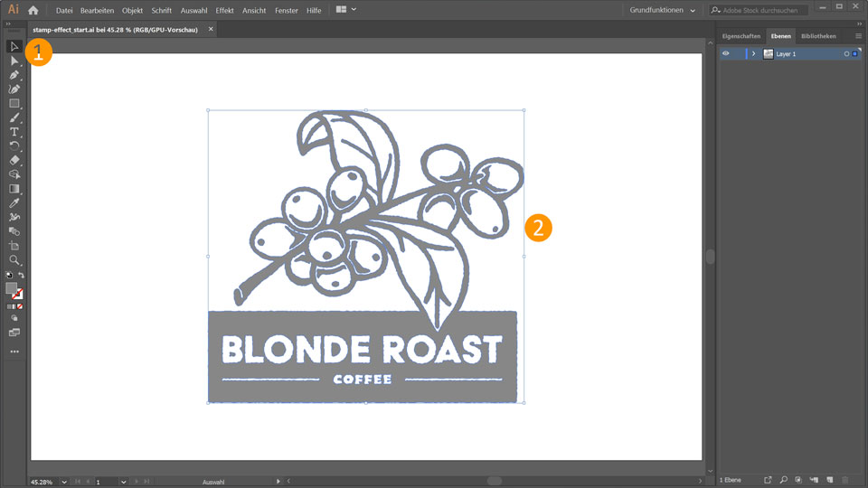Set color to None in toolbar
The image size is (868, 488).
point(20,306)
